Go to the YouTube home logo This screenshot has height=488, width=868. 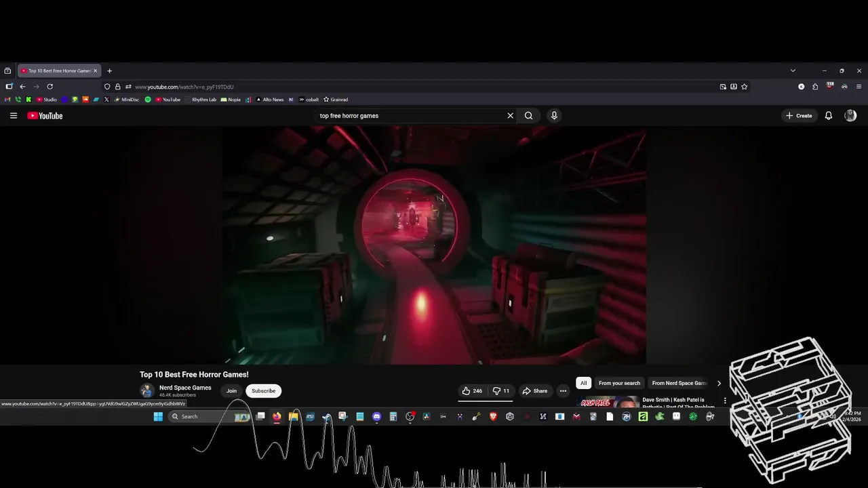pyautogui.click(x=45, y=116)
